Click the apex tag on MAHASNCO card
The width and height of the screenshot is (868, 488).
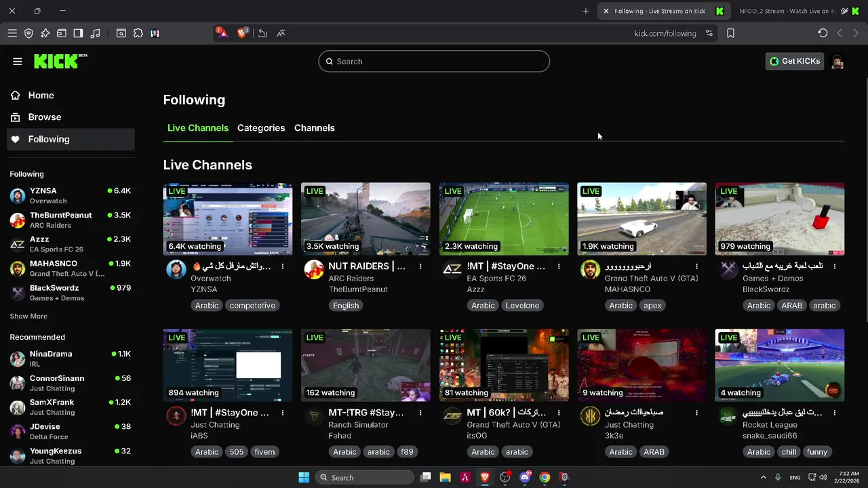click(x=652, y=306)
